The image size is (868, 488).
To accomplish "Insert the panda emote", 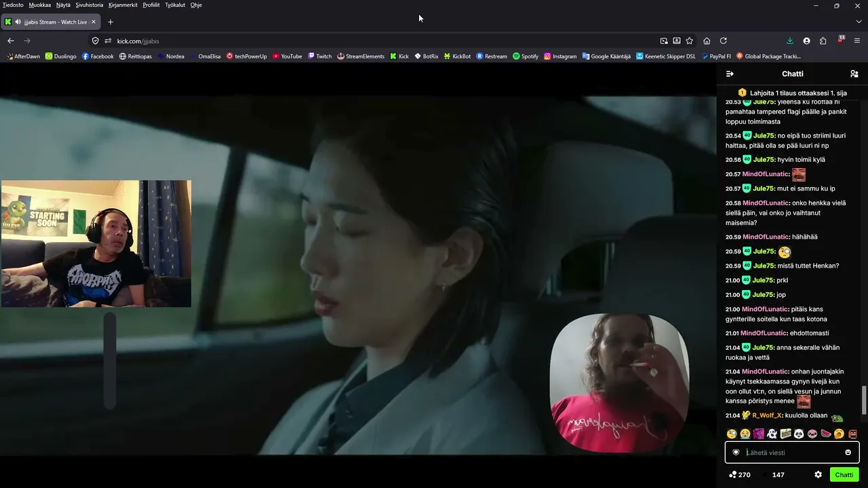I will (799, 434).
